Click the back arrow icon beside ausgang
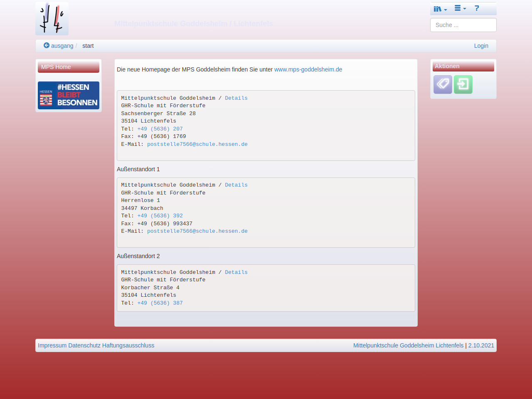The width and height of the screenshot is (532, 399). [47, 45]
